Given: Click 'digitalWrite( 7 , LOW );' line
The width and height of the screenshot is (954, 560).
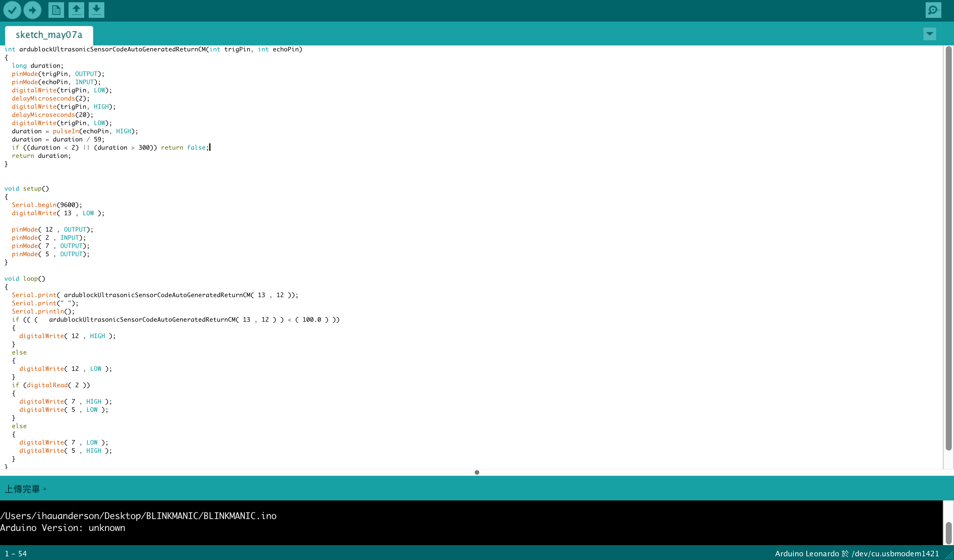Looking at the screenshot, I should [64, 442].
